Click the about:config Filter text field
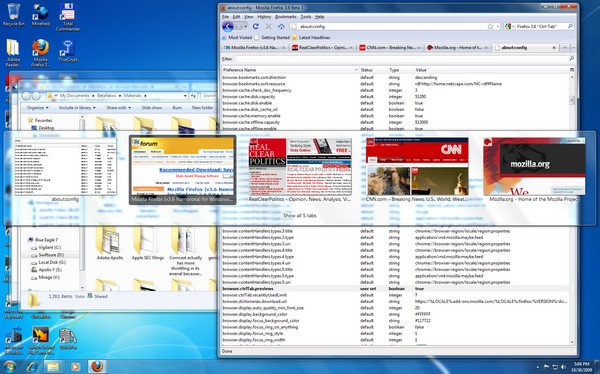This screenshot has width=600, height=374. (402, 59)
